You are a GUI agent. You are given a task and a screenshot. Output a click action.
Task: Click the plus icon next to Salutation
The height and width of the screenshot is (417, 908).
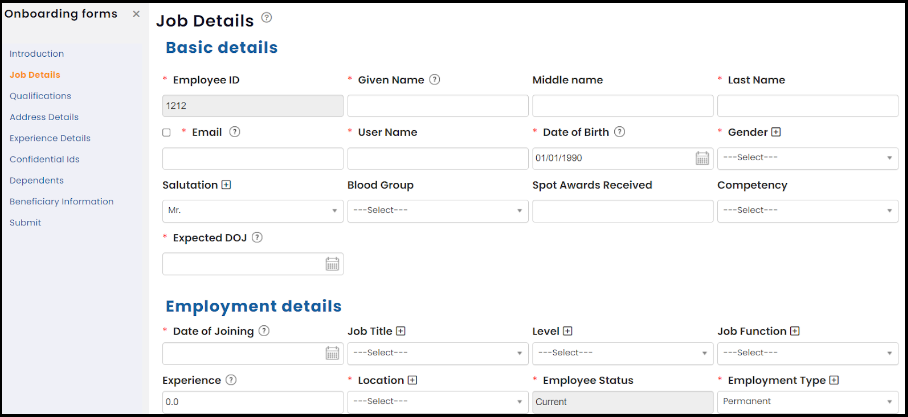click(226, 185)
